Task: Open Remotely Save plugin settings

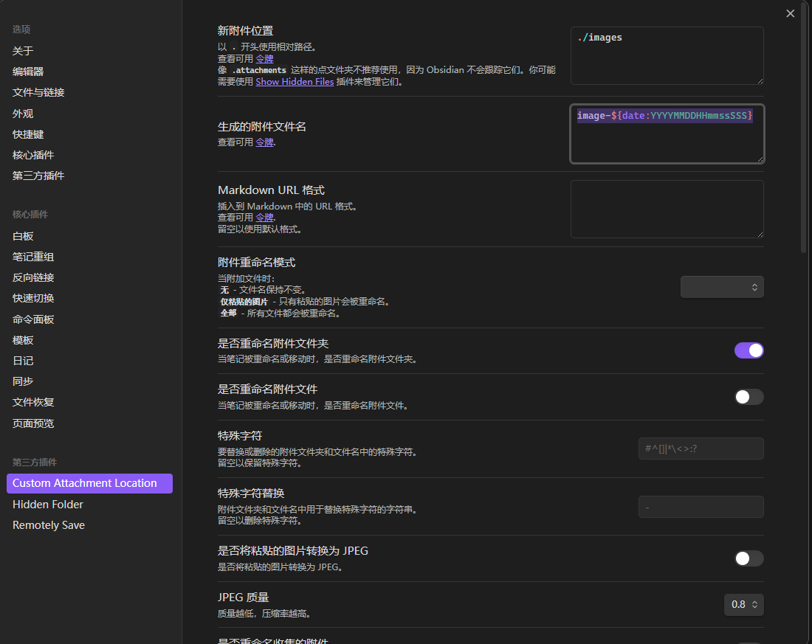Action: pyautogui.click(x=48, y=524)
